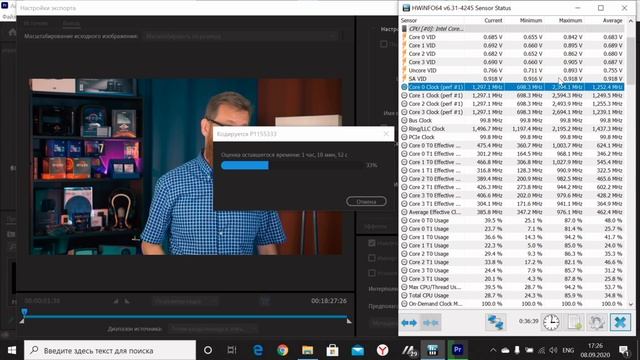Open the Mail app from the taskbar
The width and height of the screenshot is (640, 360).
coord(358,350)
